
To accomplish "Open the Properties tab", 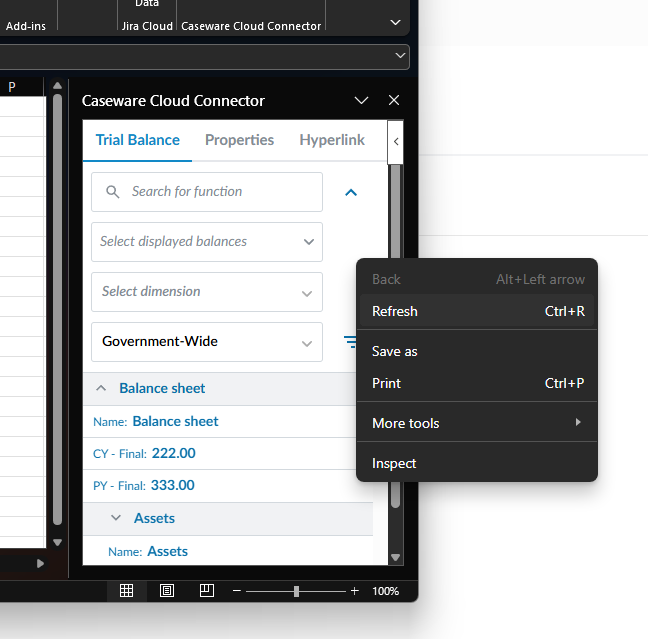I will [x=239, y=140].
